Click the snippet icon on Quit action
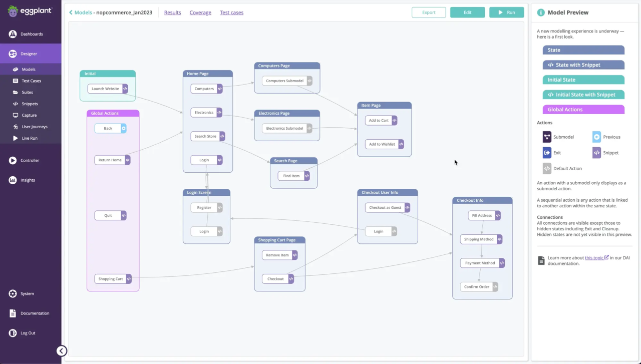641x364 pixels. [x=123, y=215]
